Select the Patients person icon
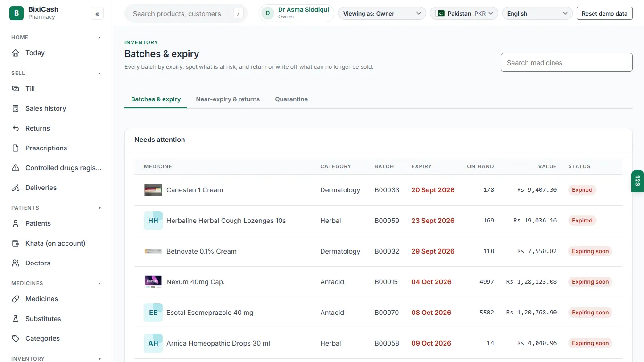This screenshot has height=362, width=644. [x=16, y=223]
